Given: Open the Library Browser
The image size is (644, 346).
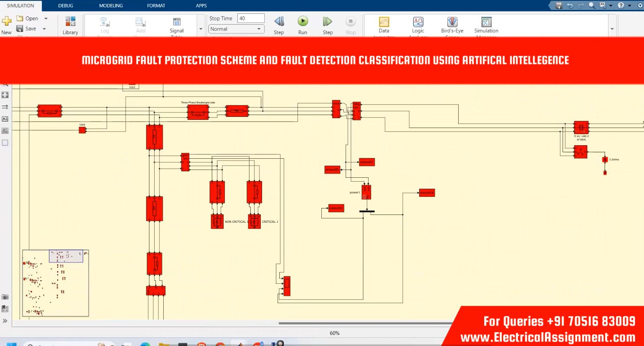Looking at the screenshot, I should point(70,25).
